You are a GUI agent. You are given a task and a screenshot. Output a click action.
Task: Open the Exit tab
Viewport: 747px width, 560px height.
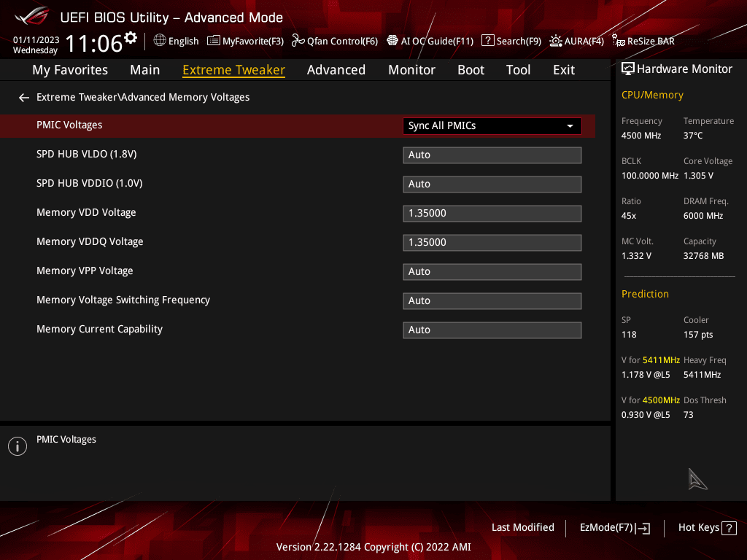tap(564, 70)
